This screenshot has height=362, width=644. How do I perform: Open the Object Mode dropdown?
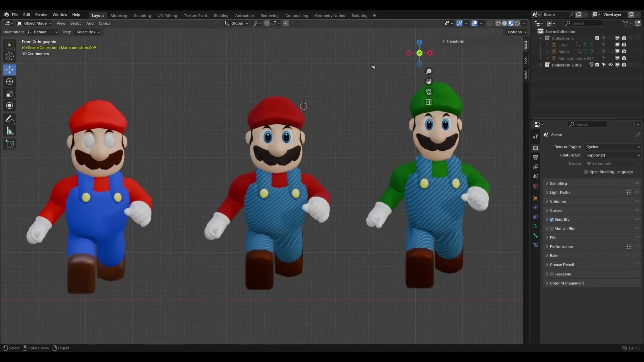click(x=34, y=23)
